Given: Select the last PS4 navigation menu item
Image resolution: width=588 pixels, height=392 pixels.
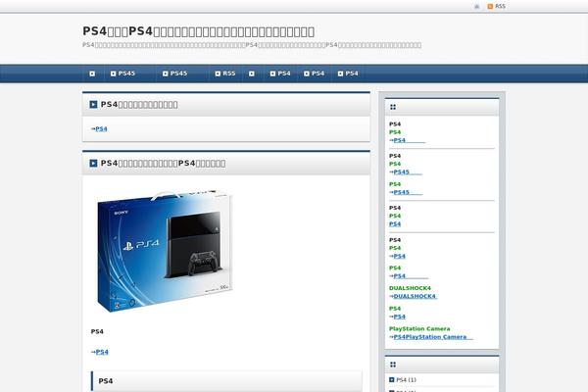Looking at the screenshot, I should (347, 73).
